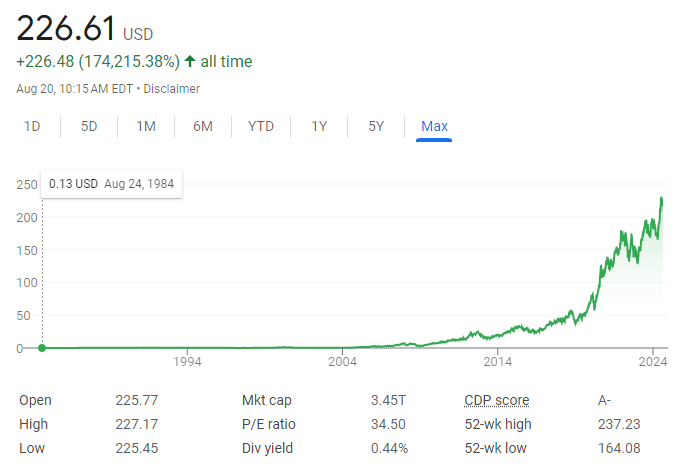The image size is (682, 475).
Task: Select the Max range tab
Action: pos(434,126)
